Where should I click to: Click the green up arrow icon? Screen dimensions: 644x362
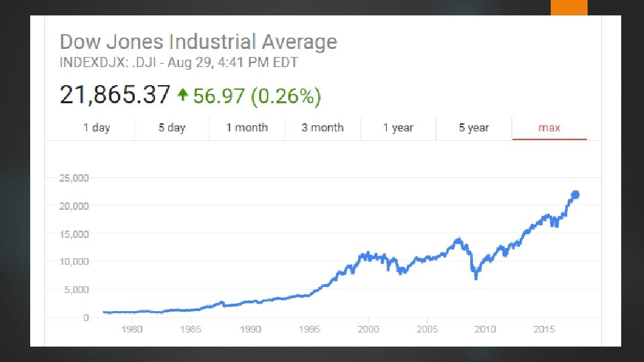(182, 96)
